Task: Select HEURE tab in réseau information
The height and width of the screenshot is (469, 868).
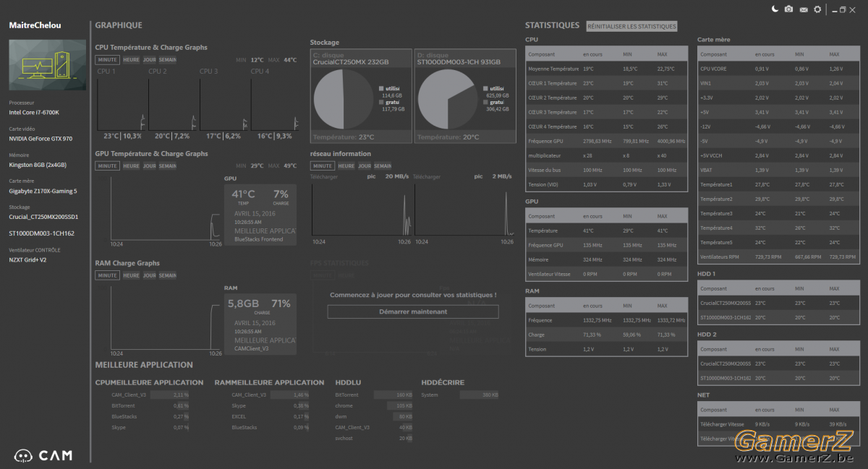Action: point(346,165)
